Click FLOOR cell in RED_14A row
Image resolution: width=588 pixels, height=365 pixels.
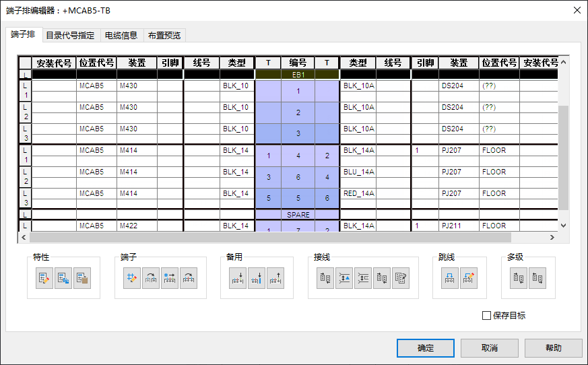499,193
